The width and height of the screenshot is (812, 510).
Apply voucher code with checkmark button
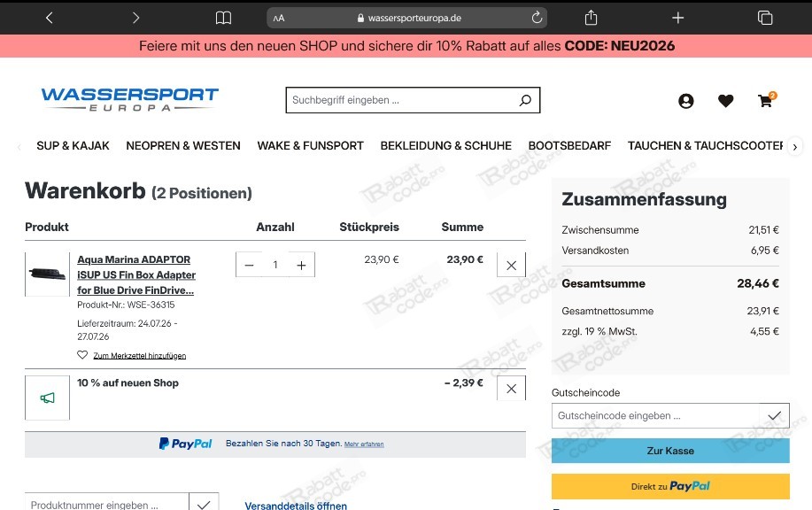coord(775,416)
